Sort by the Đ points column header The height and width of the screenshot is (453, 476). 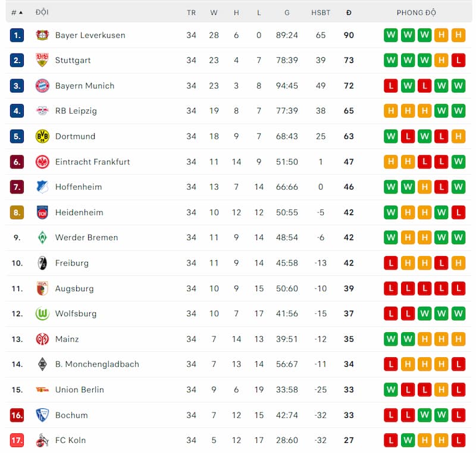pyautogui.click(x=349, y=13)
